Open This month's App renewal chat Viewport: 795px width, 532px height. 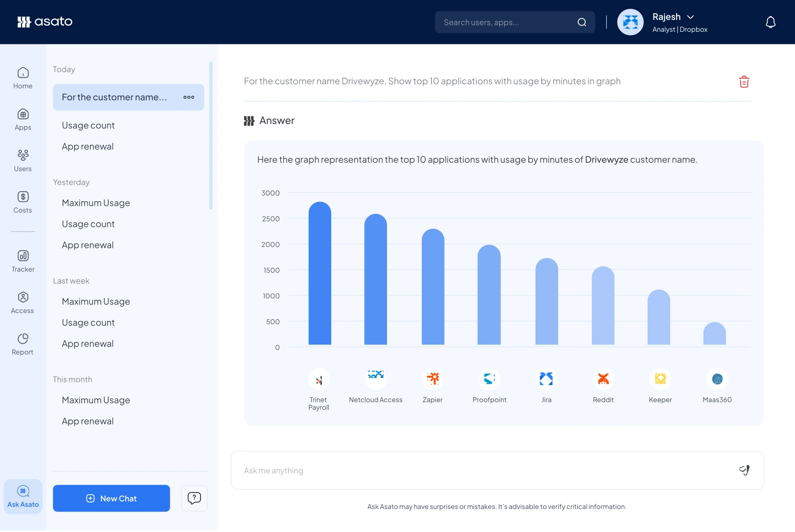click(88, 421)
